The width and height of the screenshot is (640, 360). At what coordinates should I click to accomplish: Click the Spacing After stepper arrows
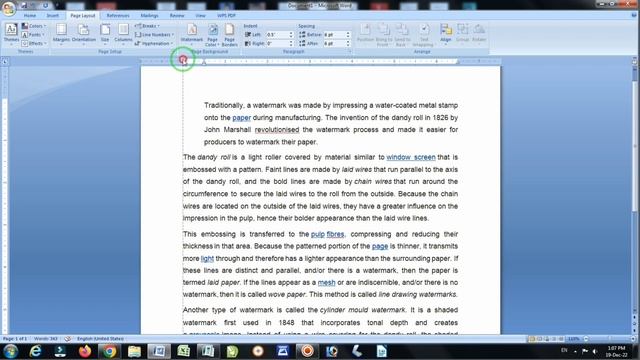click(348, 43)
